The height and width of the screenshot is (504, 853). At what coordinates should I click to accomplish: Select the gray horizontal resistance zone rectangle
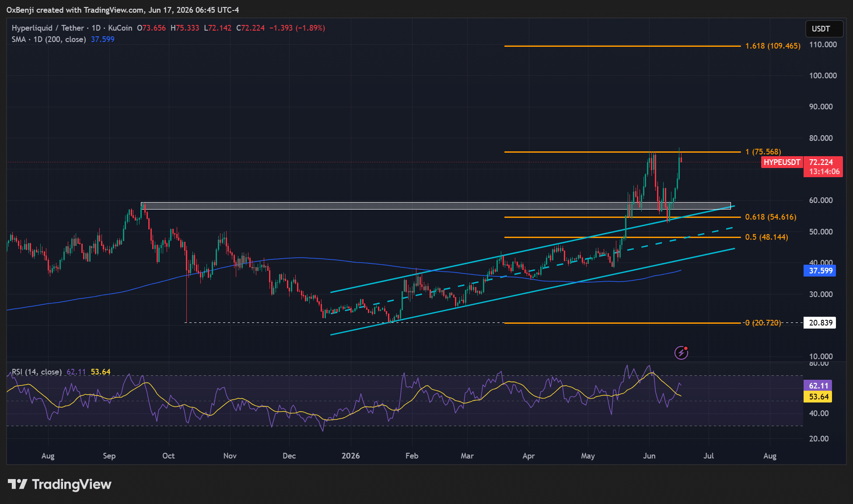tap(436, 206)
